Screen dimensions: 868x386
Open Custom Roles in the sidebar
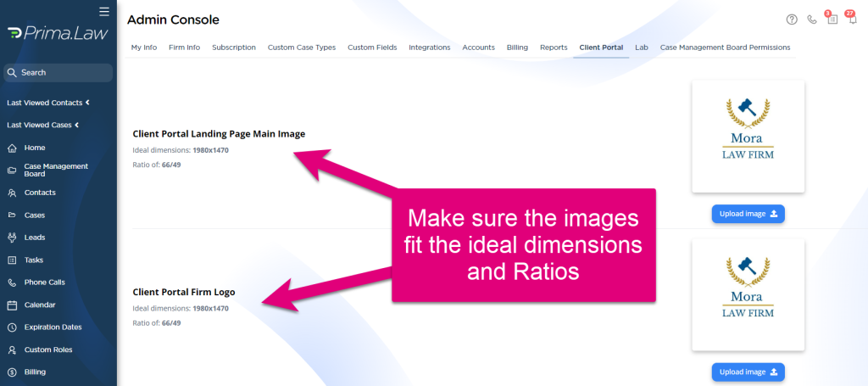(x=48, y=350)
